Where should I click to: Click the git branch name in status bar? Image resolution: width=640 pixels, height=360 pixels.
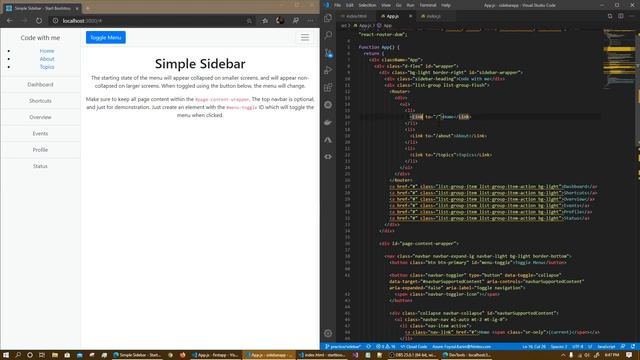click(343, 347)
